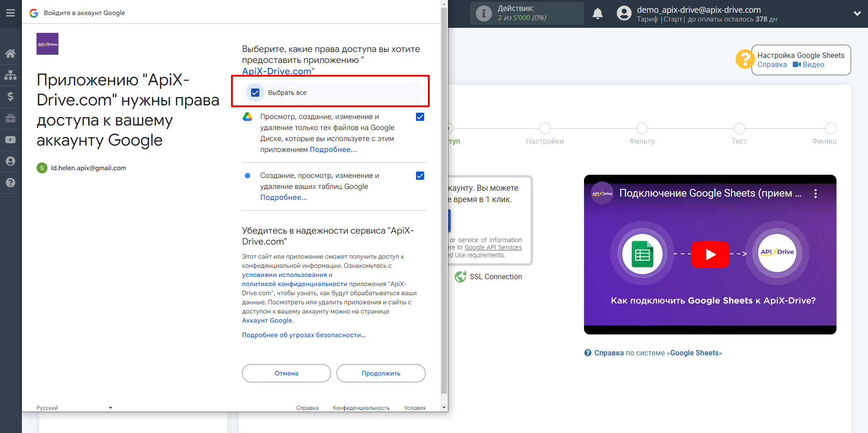Open Справка по системе Google Sheets link

pos(653,353)
